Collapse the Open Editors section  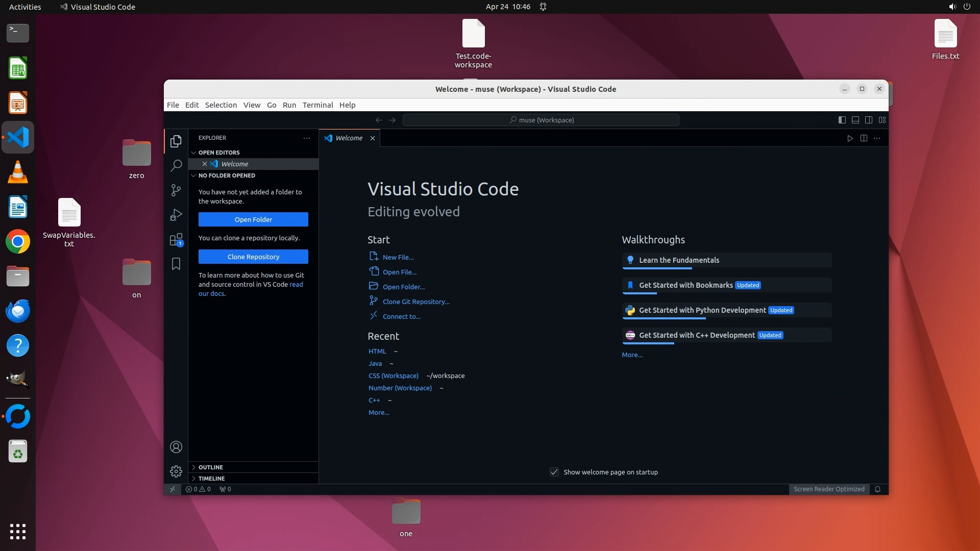219,152
